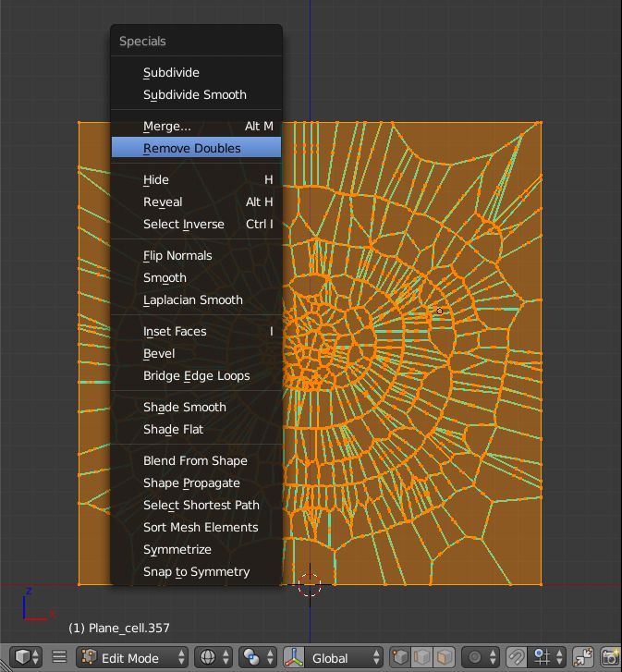Choose Reveal menu entry
The width and height of the screenshot is (622, 672).
[196, 202]
